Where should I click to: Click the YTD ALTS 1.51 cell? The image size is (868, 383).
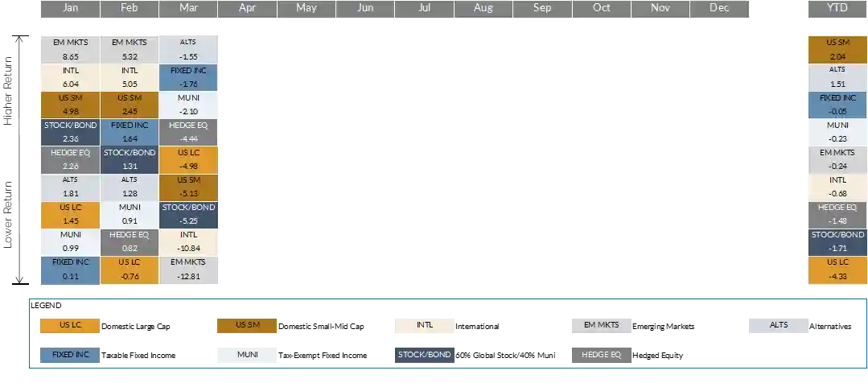838,77
